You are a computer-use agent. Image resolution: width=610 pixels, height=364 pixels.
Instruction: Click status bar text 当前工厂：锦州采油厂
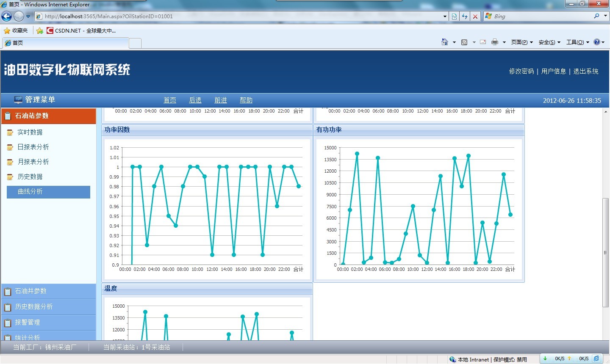(x=45, y=347)
